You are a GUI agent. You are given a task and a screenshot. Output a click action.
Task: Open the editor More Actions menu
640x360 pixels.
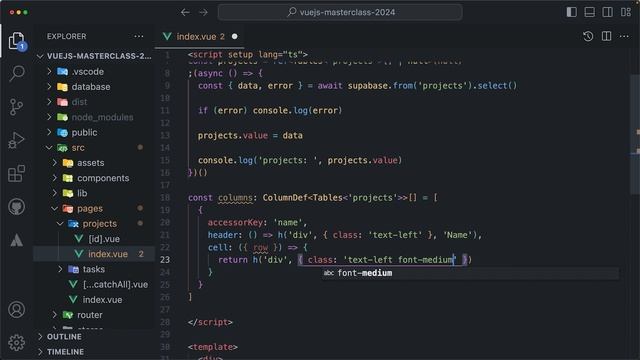coord(624,36)
